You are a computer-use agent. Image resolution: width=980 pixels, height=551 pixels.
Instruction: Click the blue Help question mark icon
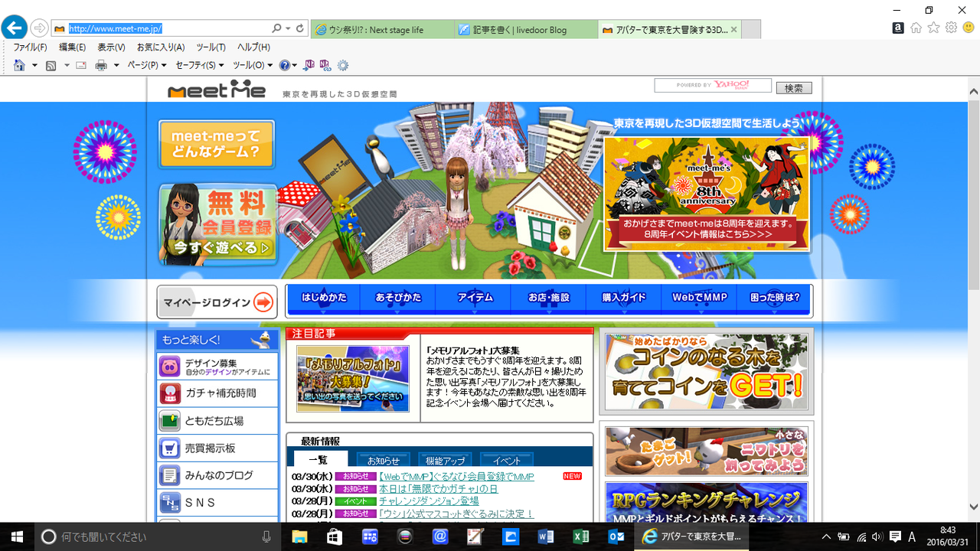pyautogui.click(x=284, y=66)
